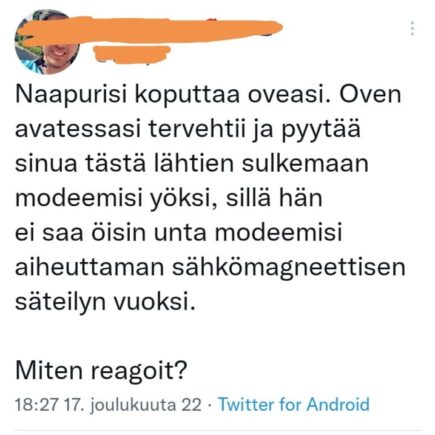Open the tweet's three-dot more options menu

point(412,29)
